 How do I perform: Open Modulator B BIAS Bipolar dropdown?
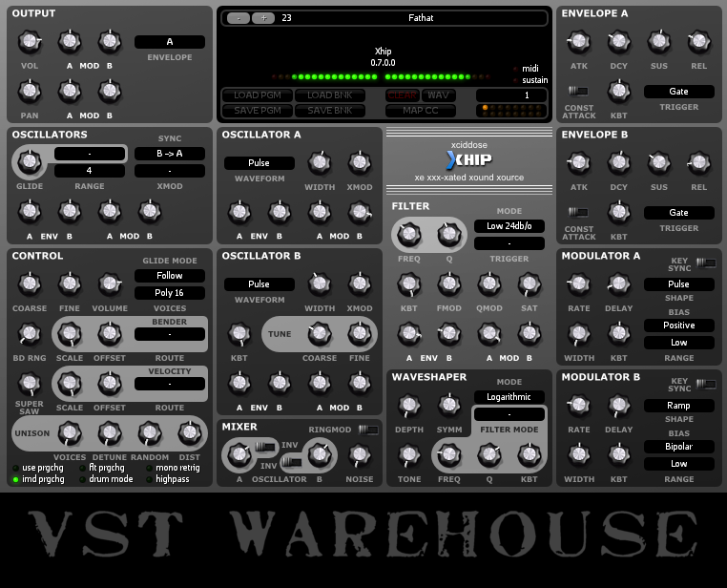(x=678, y=447)
